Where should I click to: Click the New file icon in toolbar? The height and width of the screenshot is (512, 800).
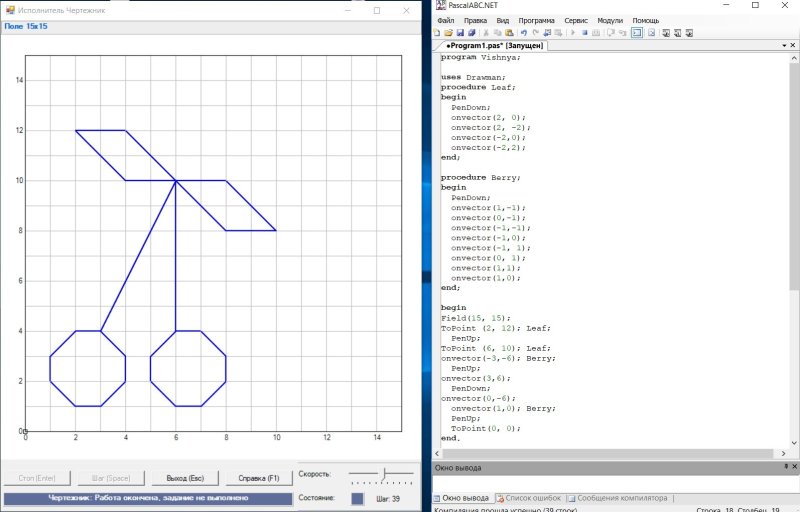[x=437, y=32]
